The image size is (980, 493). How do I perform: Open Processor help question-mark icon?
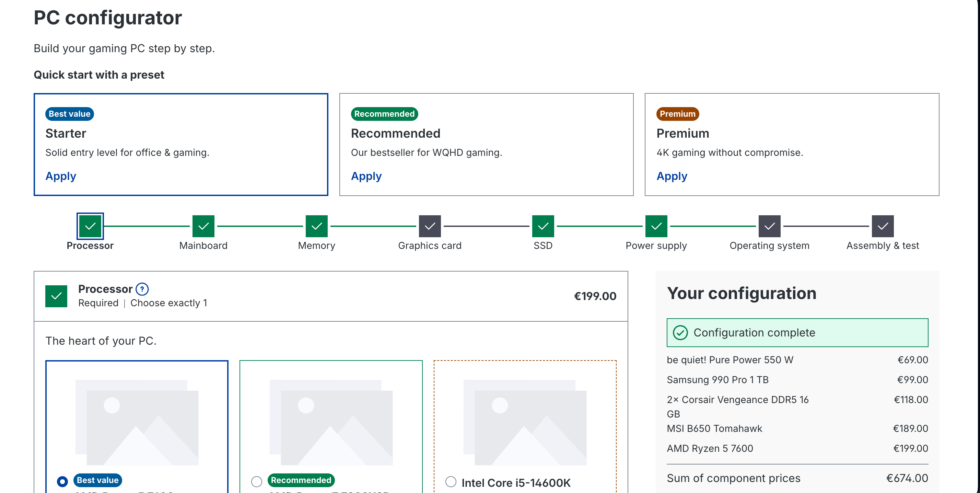[142, 289]
